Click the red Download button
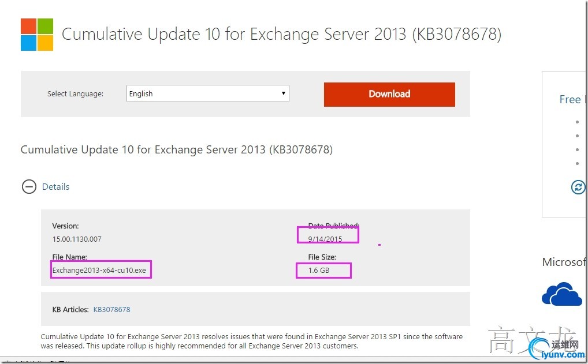The height and width of the screenshot is (364, 588). pos(389,95)
